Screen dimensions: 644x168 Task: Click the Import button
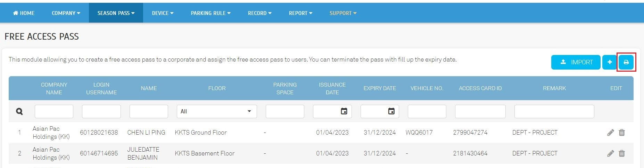pyautogui.click(x=576, y=62)
